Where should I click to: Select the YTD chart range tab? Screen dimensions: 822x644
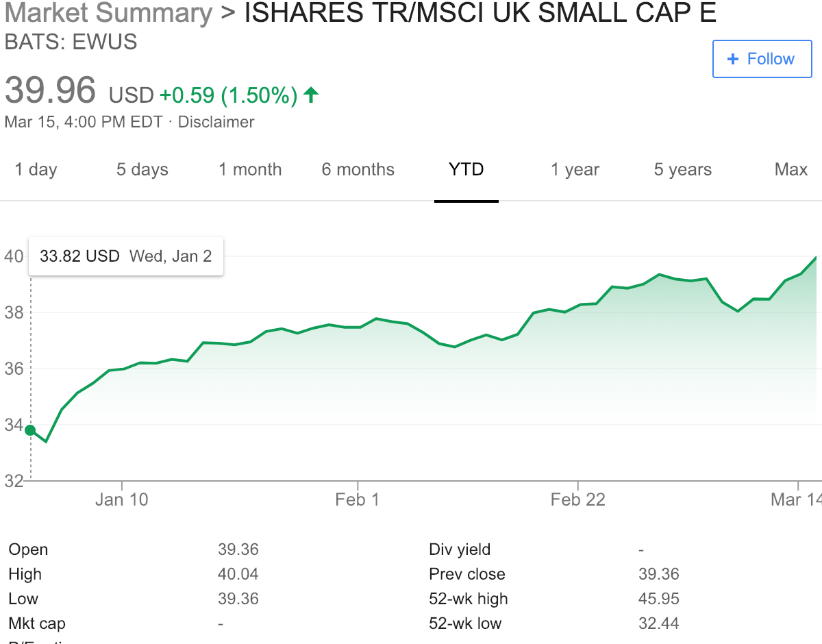[466, 170]
